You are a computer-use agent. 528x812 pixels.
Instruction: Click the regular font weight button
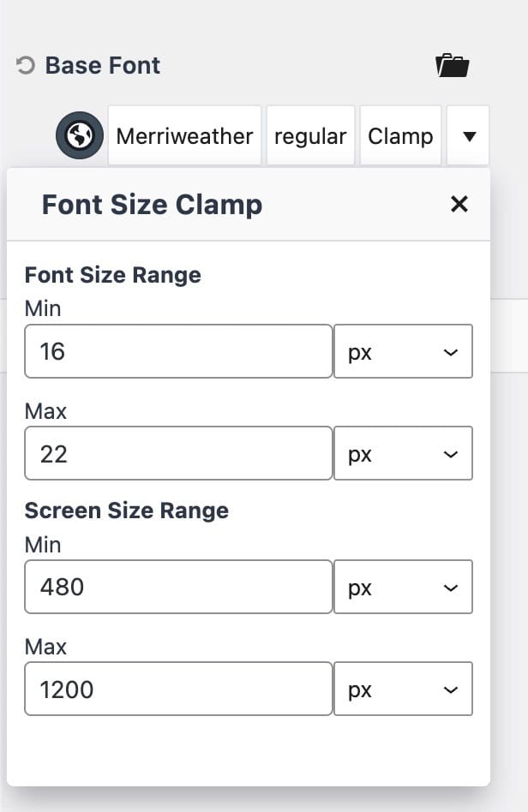pyautogui.click(x=310, y=136)
